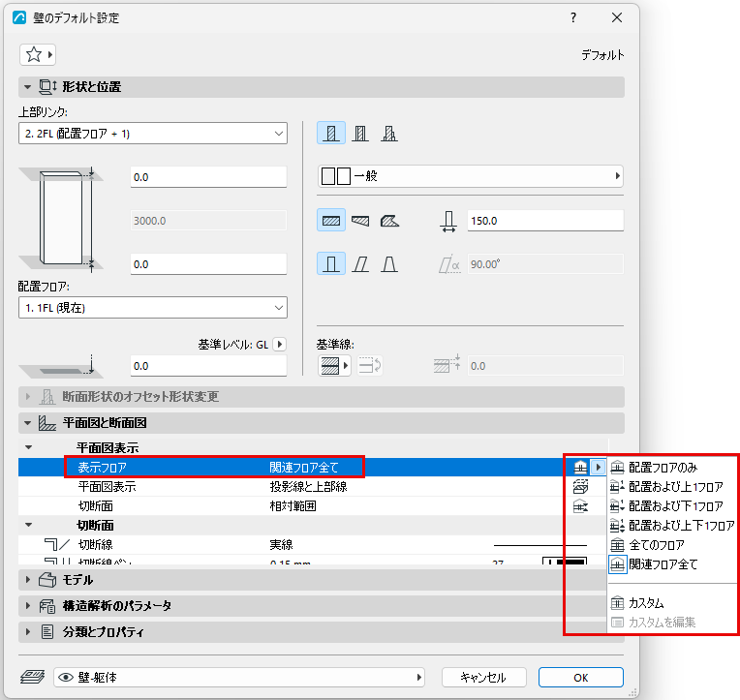Screen dimensions: 740x700
Task: Expand the 分類とプロパティ panel
Action: 27,631
